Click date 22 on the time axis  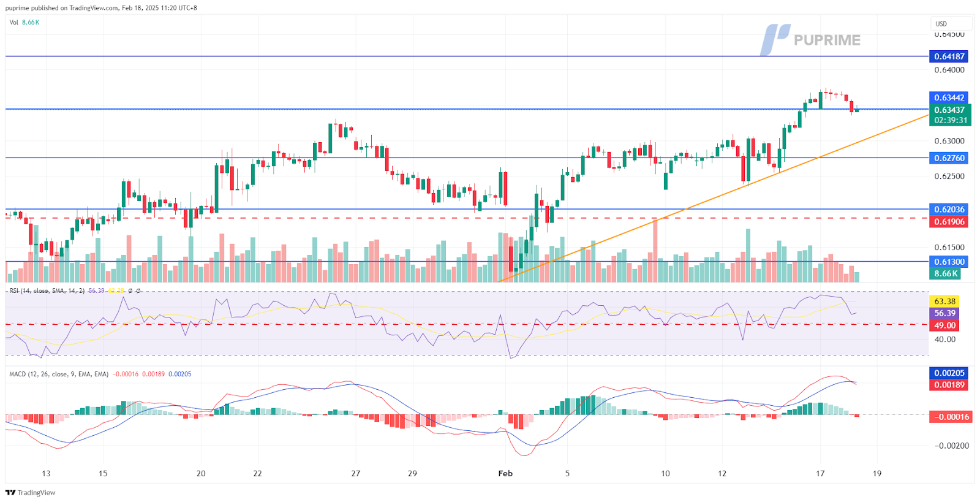(257, 473)
